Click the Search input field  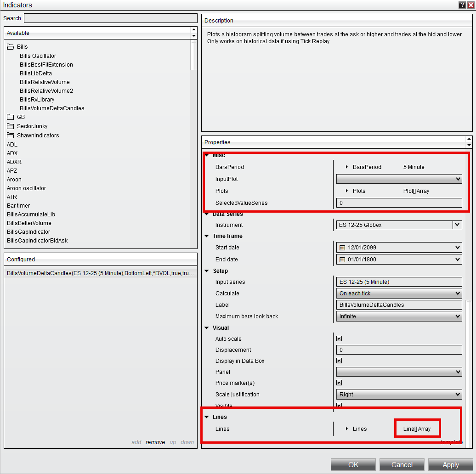coord(110,18)
